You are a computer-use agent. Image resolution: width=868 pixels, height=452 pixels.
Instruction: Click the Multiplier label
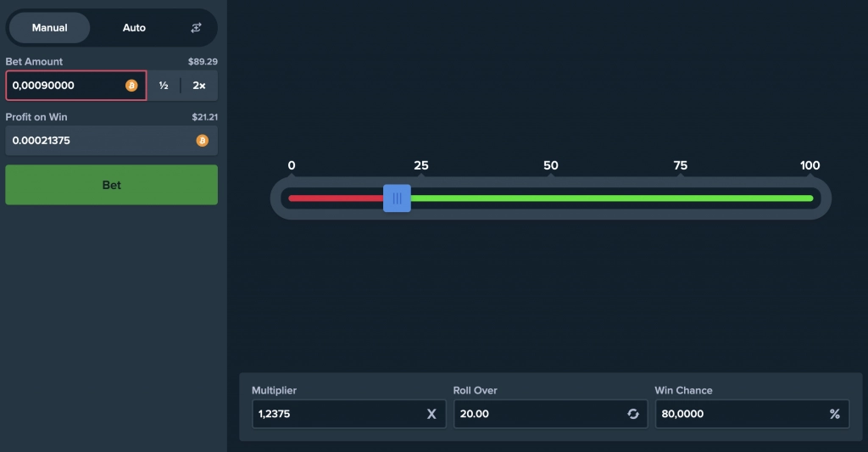274,390
